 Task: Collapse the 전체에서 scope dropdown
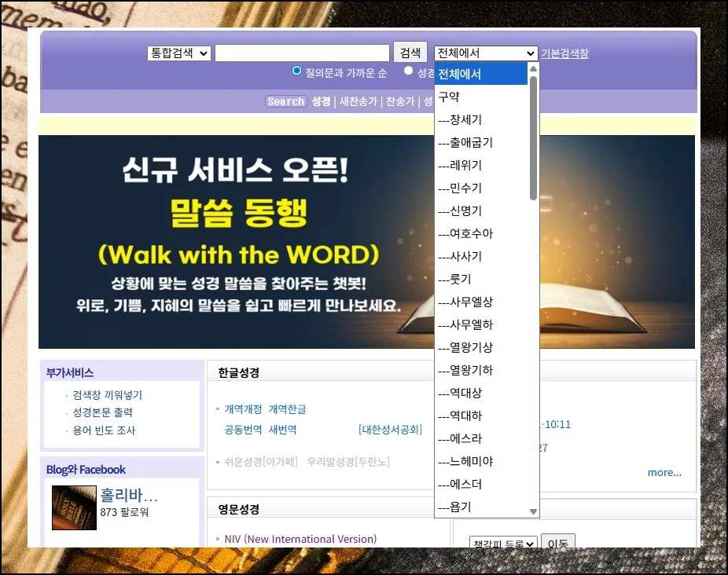pos(486,53)
